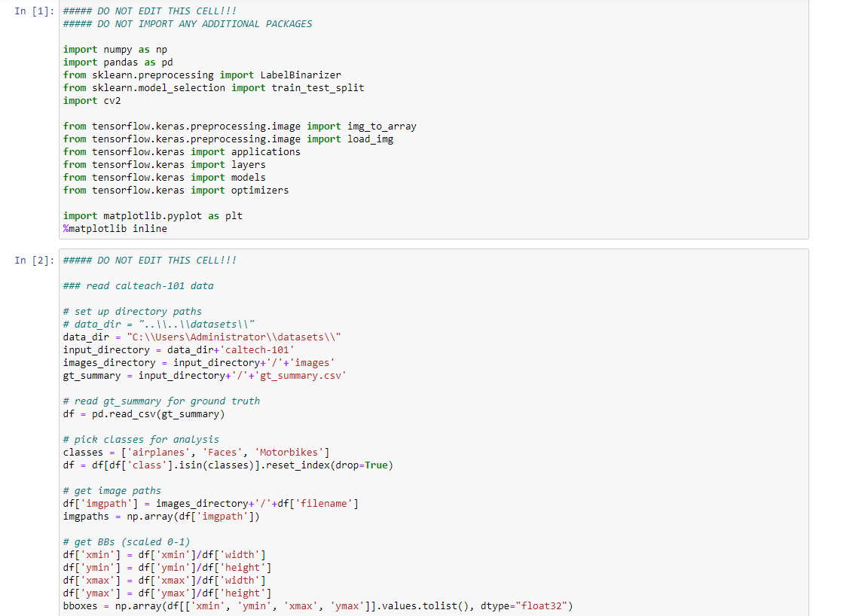Click the df['ymin'] scaling line
The height and width of the screenshot is (616, 868).
(x=167, y=567)
